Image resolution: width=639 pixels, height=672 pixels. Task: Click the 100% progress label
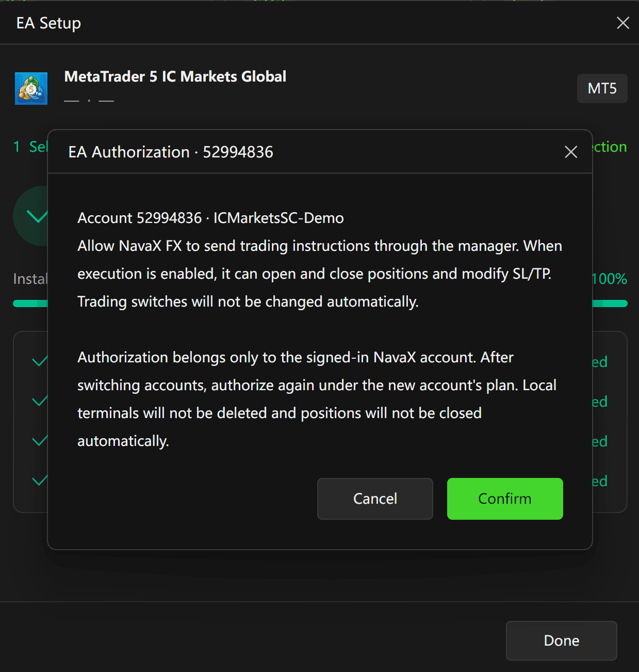pyautogui.click(x=610, y=279)
